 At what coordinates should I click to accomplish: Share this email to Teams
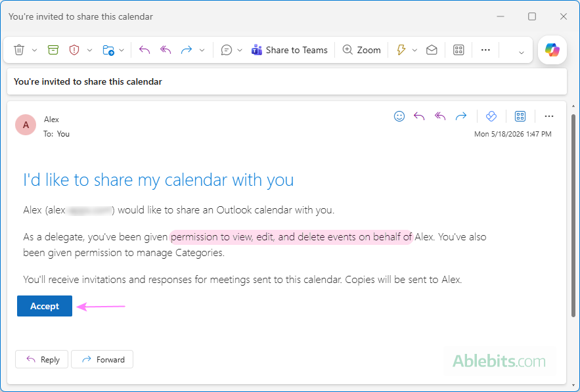coord(289,50)
